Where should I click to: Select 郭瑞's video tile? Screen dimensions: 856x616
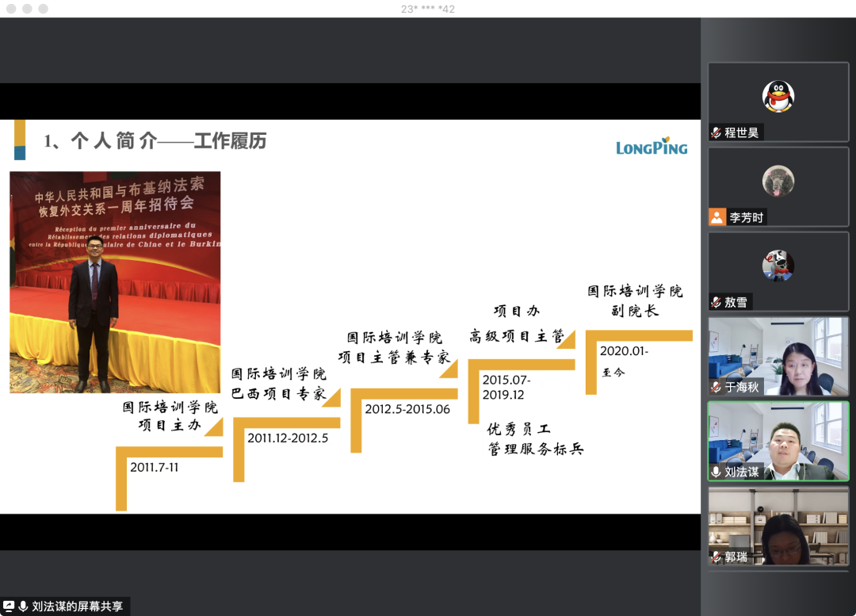click(x=778, y=526)
